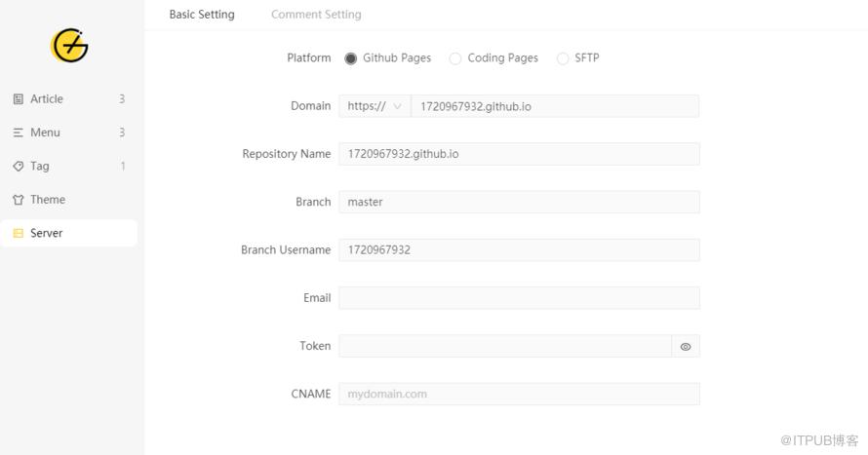Open the Menu section
The image size is (868, 455).
click(68, 133)
